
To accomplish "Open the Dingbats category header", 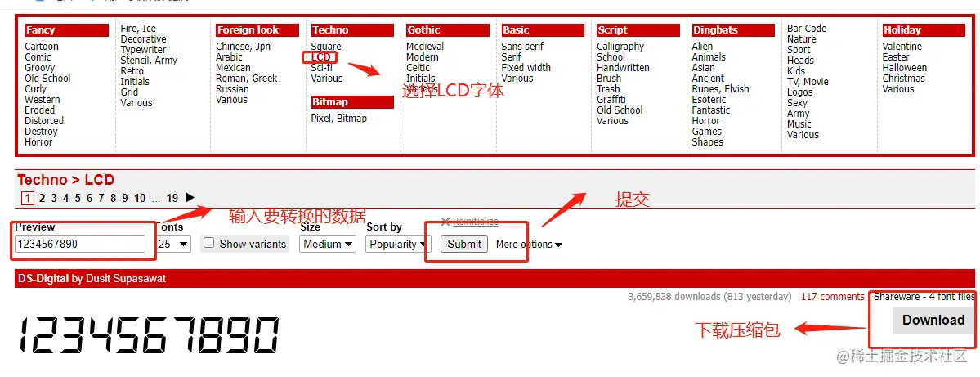I will point(733,30).
